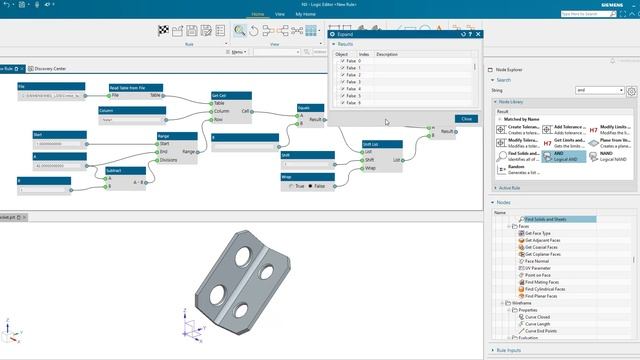640x360 pixels.
Task: Collapse the Node Library section
Action: (496, 102)
